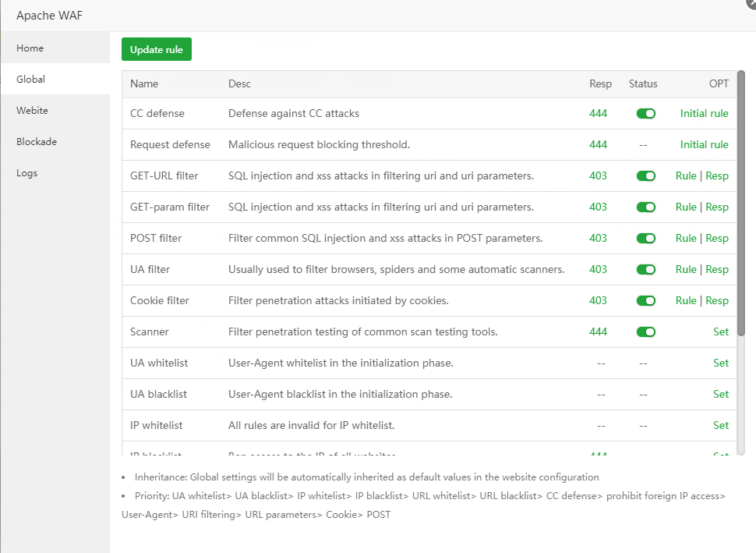Image resolution: width=756 pixels, height=553 pixels.
Task: Open Initial rule for CC defense
Action: [x=704, y=114]
